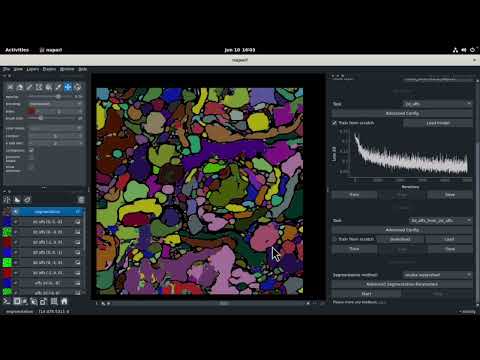
Task: Click the shuffle colors tool icon
Action: pos(10,87)
